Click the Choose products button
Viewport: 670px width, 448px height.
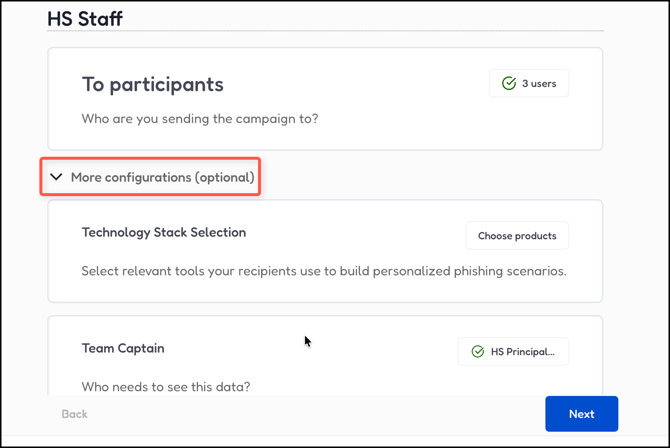[x=517, y=236]
